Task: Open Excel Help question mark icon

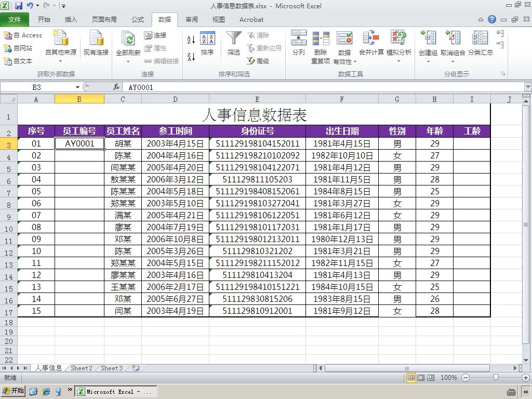Action: (x=492, y=19)
